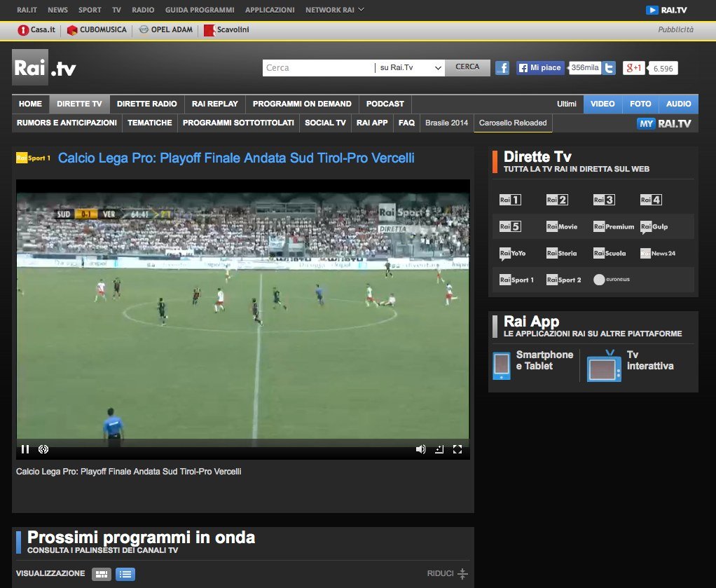The width and height of the screenshot is (716, 588).
Task: Open the 'su Rai.Tv' search scope dropdown
Action: point(410,67)
